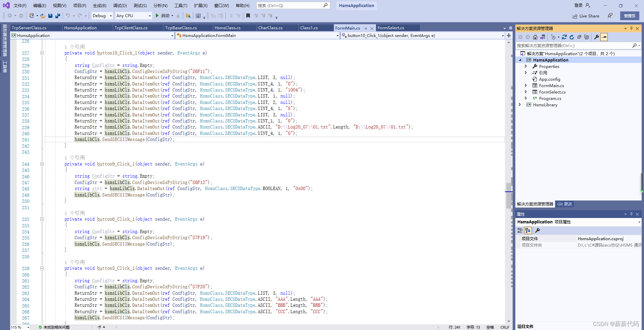Click 登录 sign-in link

(x=578, y=5)
